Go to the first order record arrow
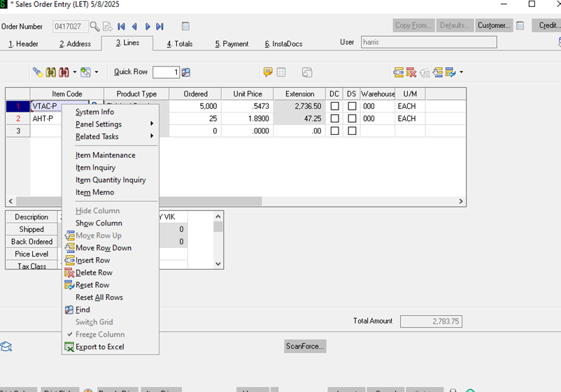Viewport: 561px width, 392px height. (x=121, y=27)
